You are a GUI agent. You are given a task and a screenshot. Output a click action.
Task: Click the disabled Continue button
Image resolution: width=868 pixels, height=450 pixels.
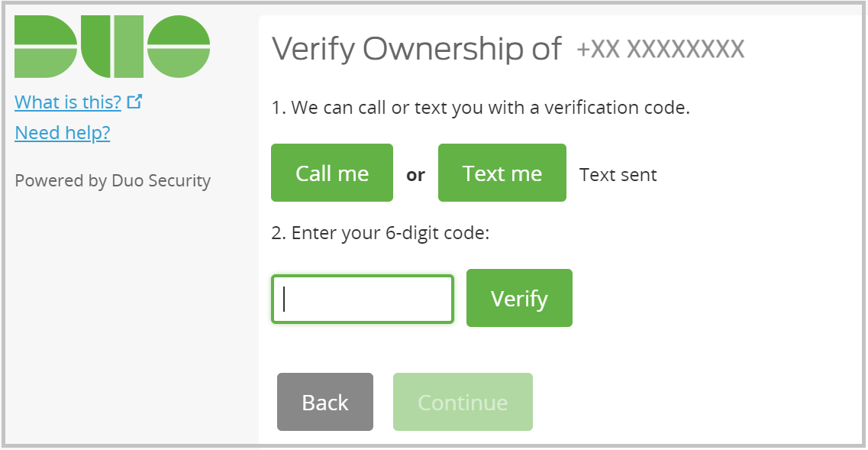pos(463,402)
